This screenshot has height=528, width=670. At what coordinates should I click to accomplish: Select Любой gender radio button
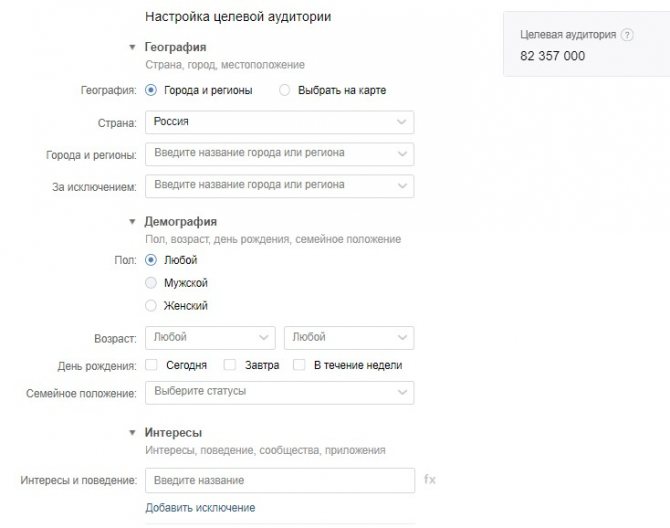pos(151,260)
